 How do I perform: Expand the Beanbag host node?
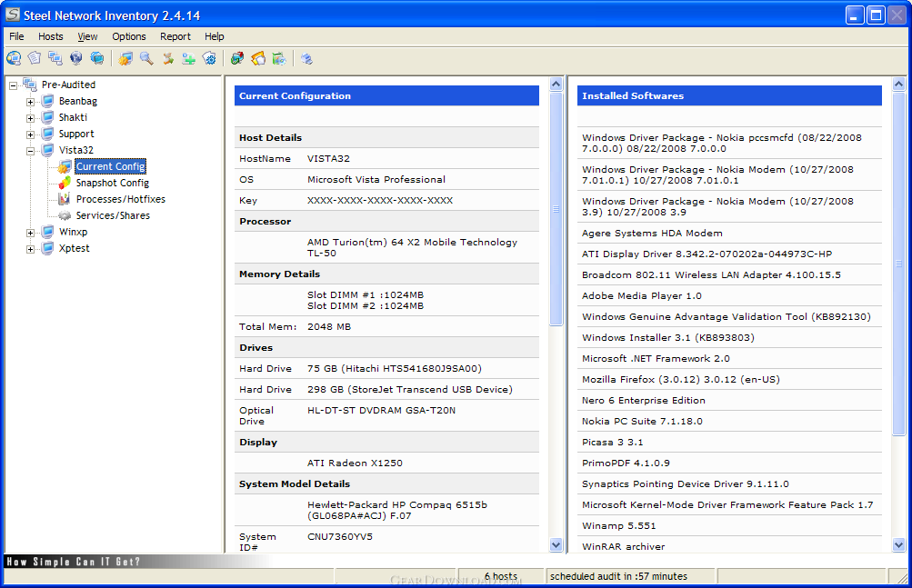(30, 102)
